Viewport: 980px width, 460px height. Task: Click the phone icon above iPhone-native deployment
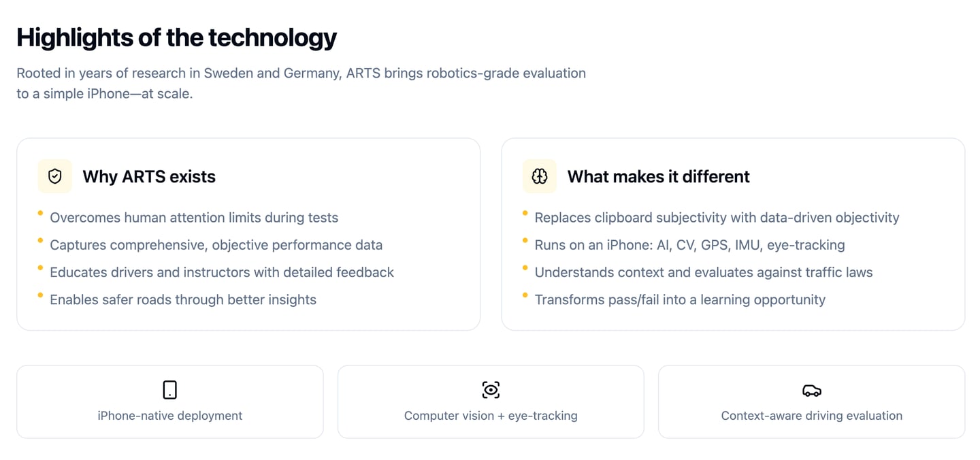pos(170,390)
